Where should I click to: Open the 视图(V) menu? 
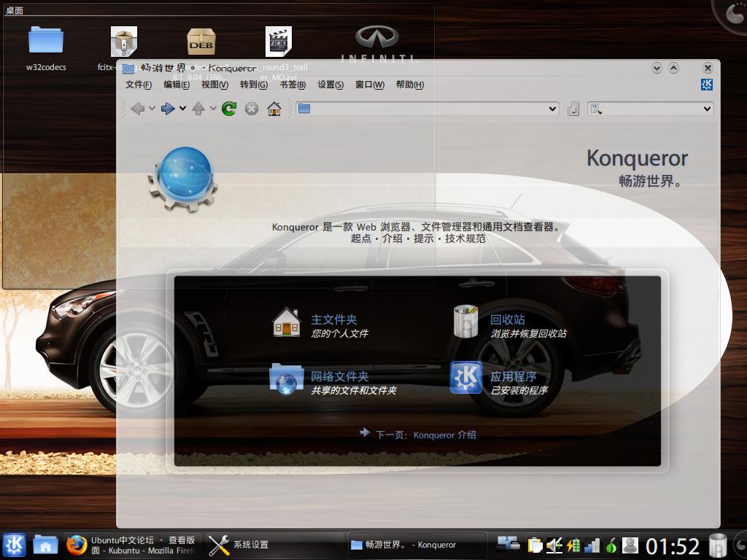click(x=215, y=85)
